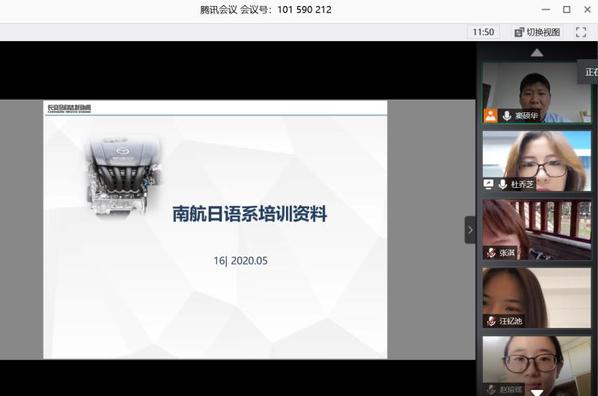
Task: Click the microphone icon next to 杜乔芝
Action: point(503,185)
